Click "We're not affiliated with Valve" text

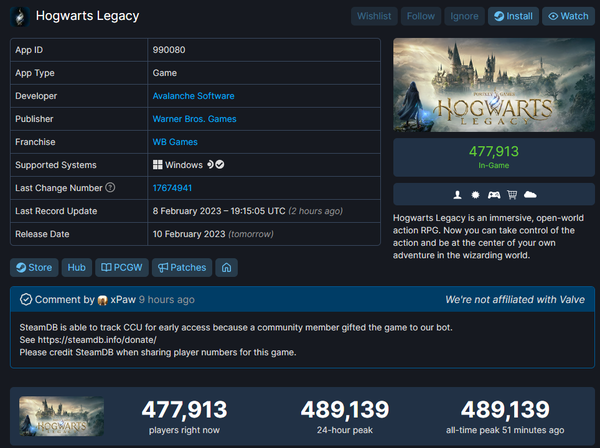[515, 300]
